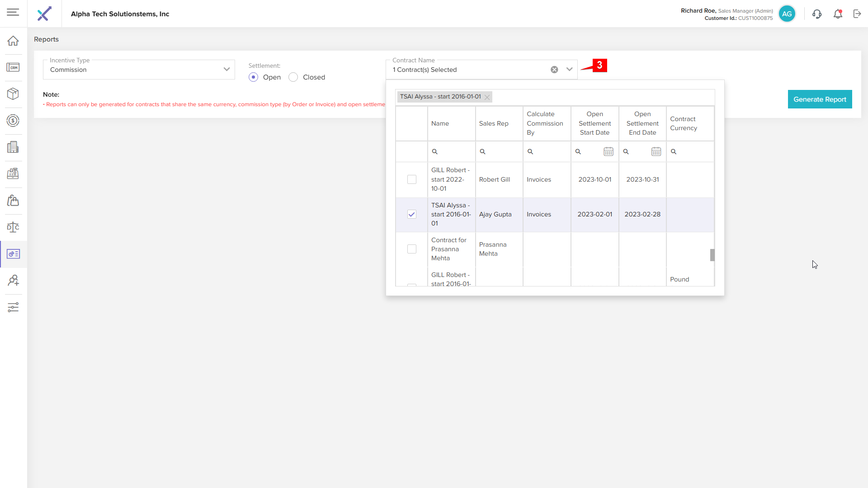Collapse the Contract Name dropdown chevron
Screen dimensions: 868x488
tap(570, 70)
